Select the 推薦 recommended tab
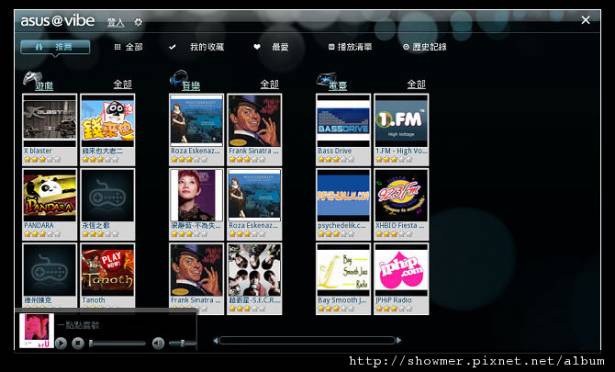This screenshot has height=372, width=615. point(55,47)
